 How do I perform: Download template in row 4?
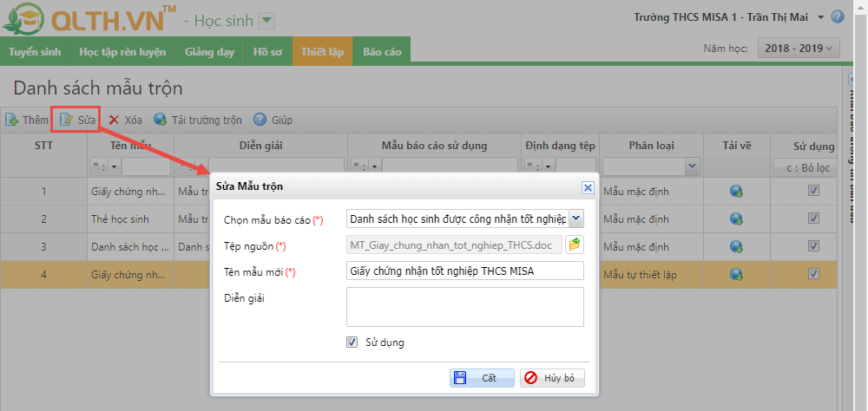737,275
